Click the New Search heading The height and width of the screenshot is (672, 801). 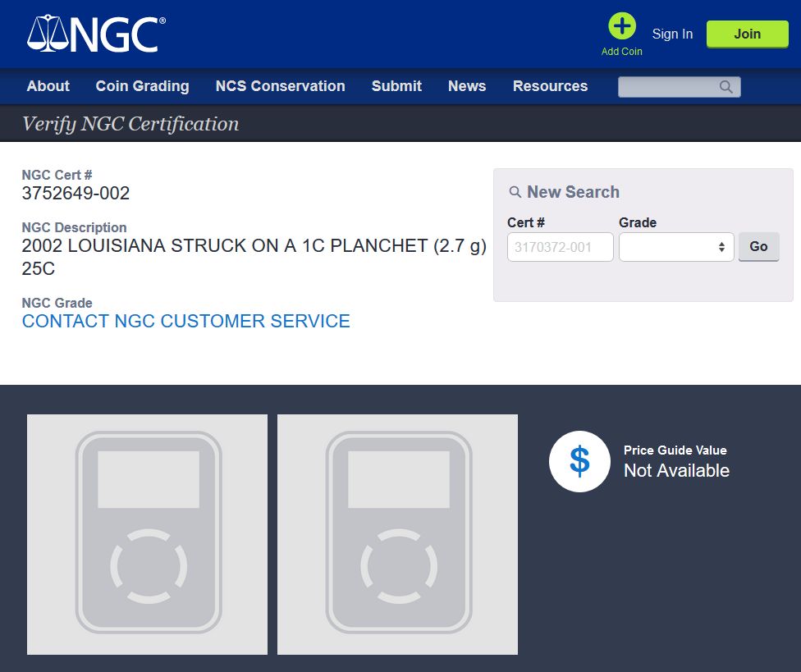[x=573, y=192]
